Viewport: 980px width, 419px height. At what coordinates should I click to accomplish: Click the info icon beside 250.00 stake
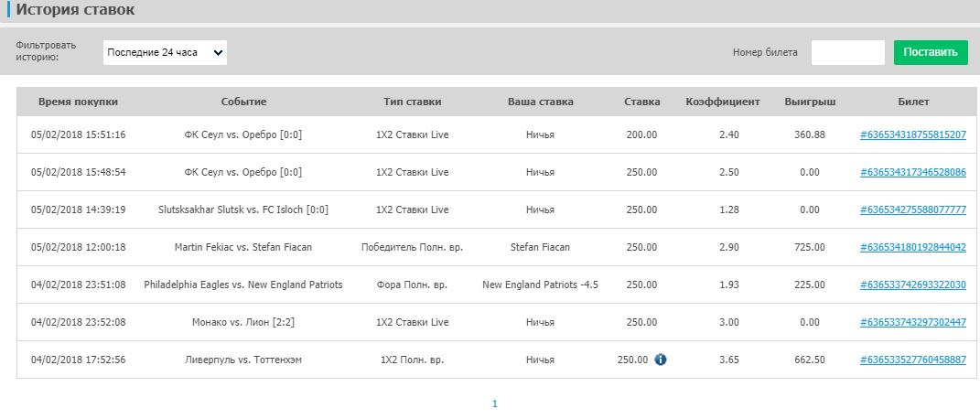661,360
